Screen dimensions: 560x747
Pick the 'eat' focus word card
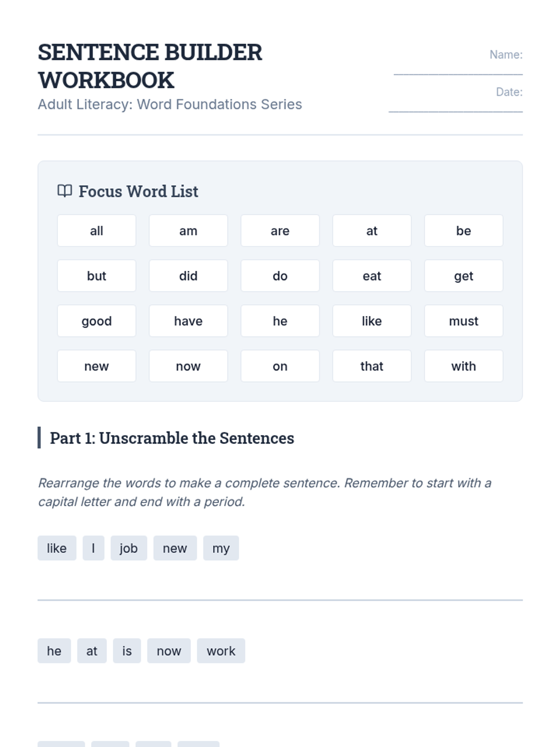(371, 276)
